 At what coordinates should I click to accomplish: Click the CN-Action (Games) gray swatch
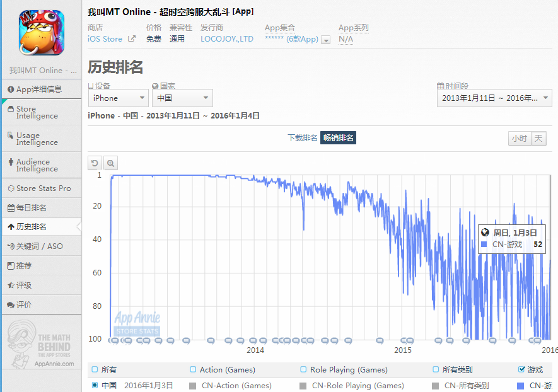(192, 386)
